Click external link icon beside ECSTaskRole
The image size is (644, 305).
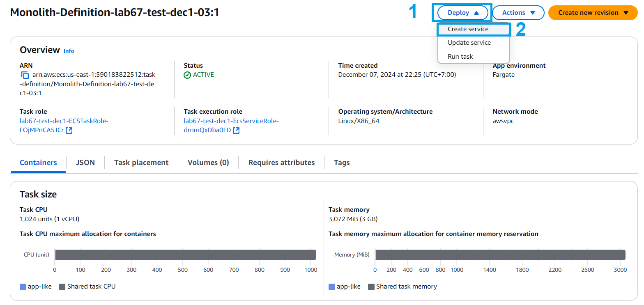69,131
